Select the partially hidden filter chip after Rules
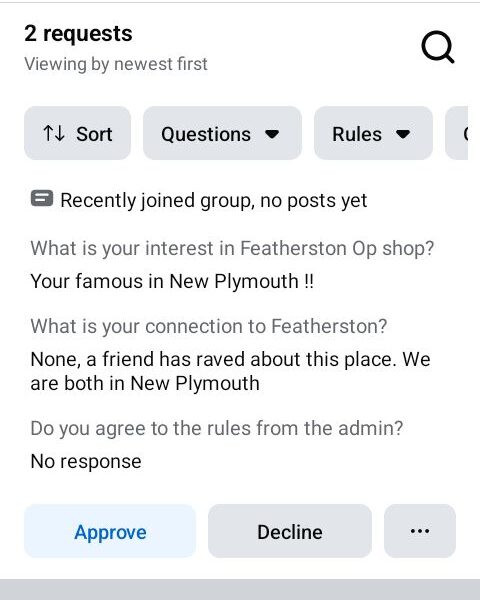The width and height of the screenshot is (480, 600). 457,133
